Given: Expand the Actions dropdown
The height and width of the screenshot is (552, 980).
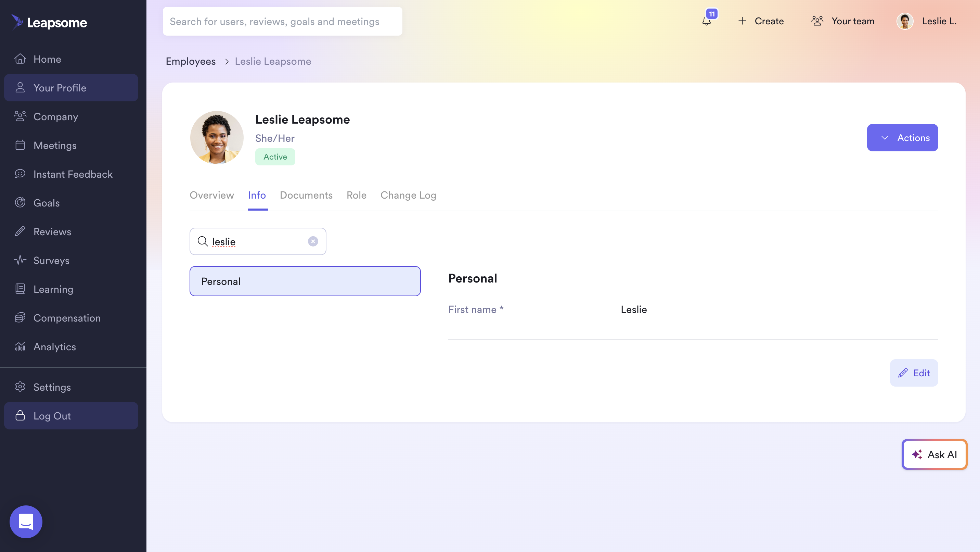Looking at the screenshot, I should coord(902,137).
